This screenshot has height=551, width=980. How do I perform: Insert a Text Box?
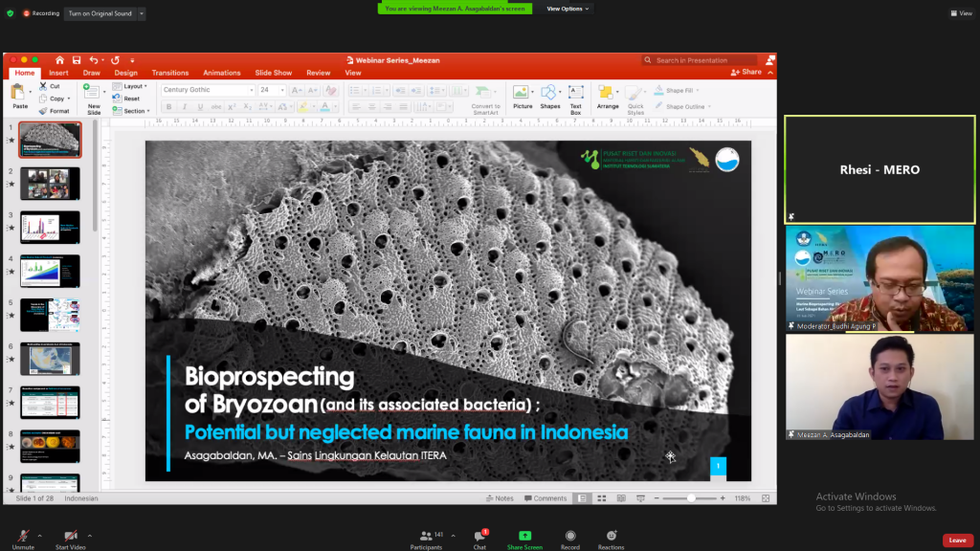click(x=575, y=99)
